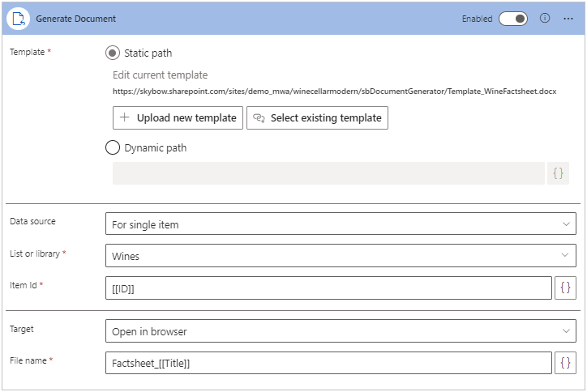Image resolution: width=587 pixels, height=392 pixels.
Task: Click the Edit current template text
Action: (x=160, y=75)
